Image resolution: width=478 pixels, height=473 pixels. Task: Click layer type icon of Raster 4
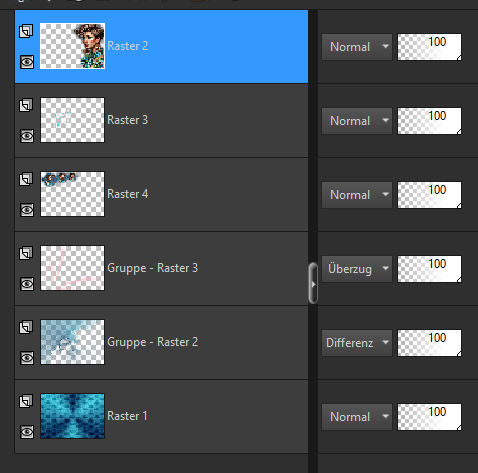(x=26, y=179)
